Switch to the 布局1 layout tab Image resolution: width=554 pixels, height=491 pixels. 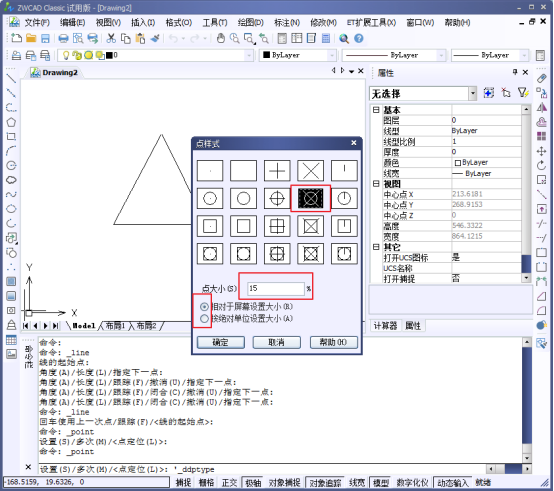(115, 326)
